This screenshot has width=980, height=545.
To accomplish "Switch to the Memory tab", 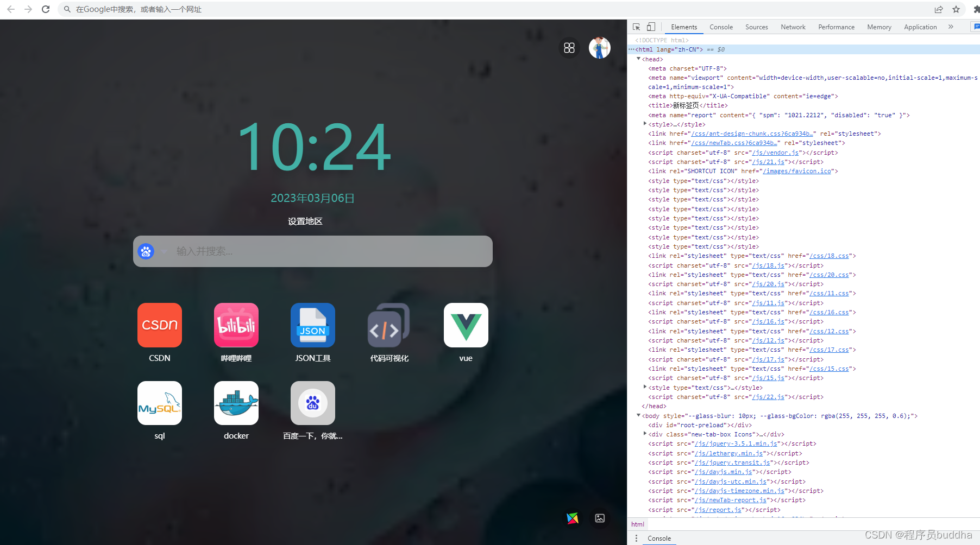I will coord(879,27).
